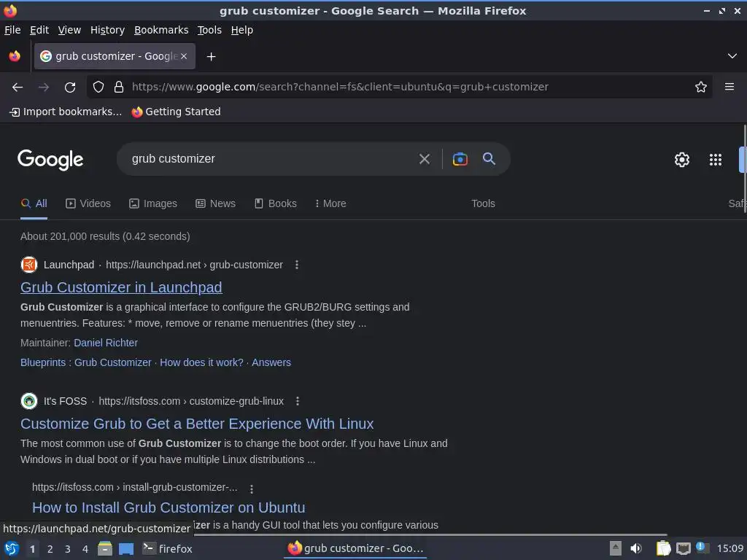
Task: Expand the More search categories
Action: point(330,204)
